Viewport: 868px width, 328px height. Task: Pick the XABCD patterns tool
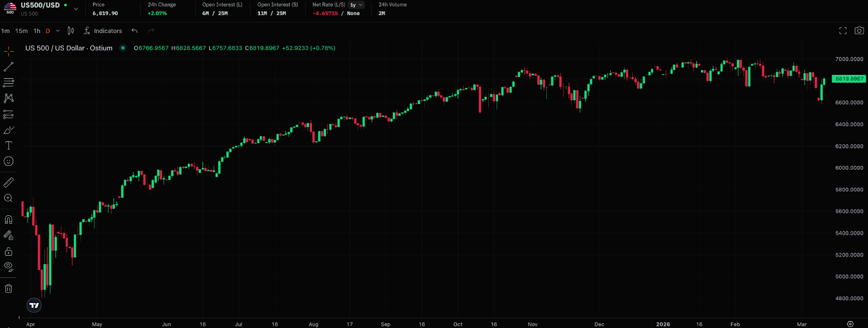point(9,98)
